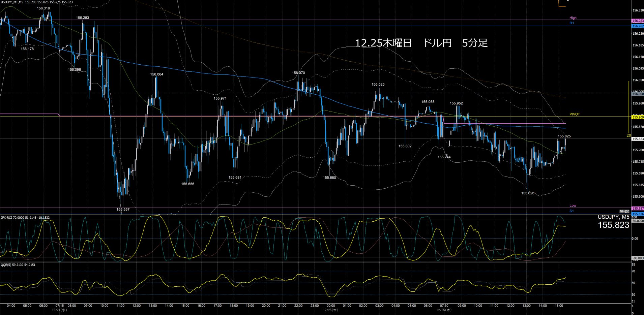Click the 12/24(水) date marker on time axis
Viewport: 644px width, 315px height.
point(59,310)
